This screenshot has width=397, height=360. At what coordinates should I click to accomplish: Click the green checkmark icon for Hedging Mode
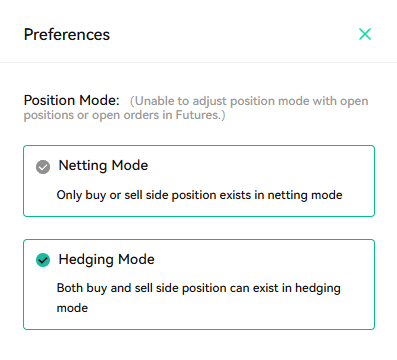point(43,260)
